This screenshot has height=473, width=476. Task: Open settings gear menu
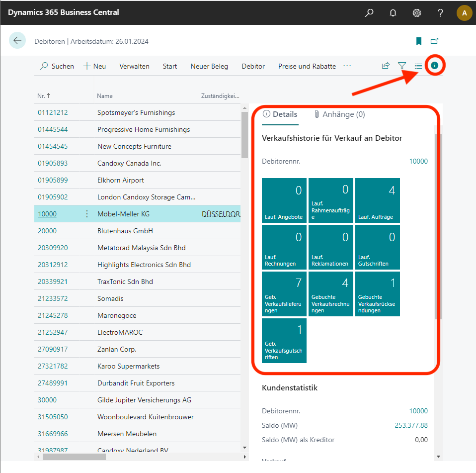click(416, 13)
